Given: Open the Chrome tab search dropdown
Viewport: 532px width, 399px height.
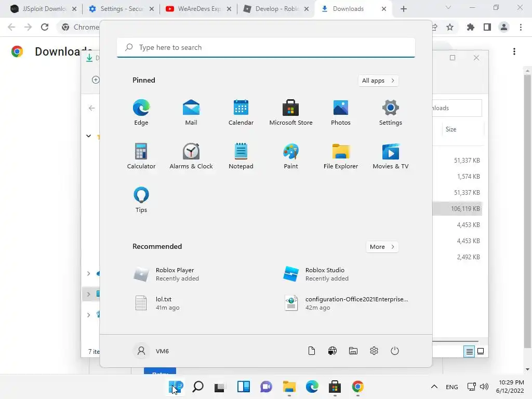Looking at the screenshot, I should click(448, 7).
